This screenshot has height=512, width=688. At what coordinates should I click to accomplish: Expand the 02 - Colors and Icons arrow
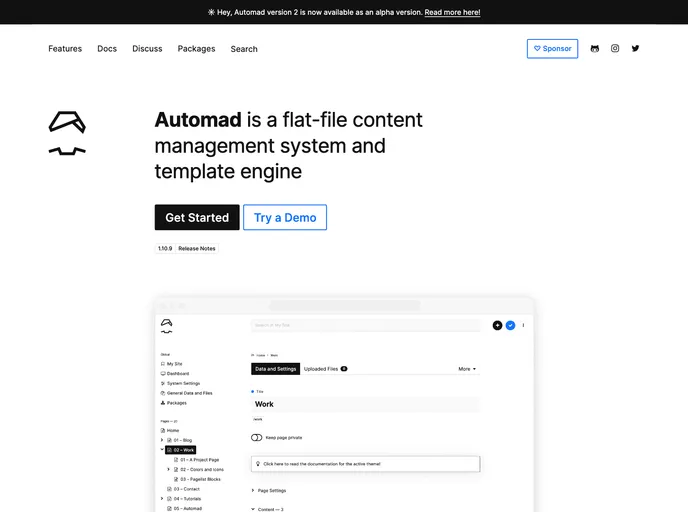(168, 469)
